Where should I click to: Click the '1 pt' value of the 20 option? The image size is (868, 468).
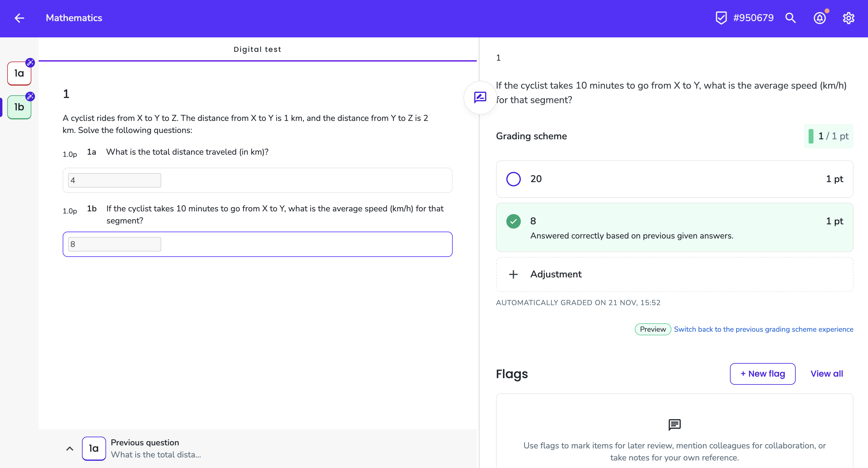point(835,179)
